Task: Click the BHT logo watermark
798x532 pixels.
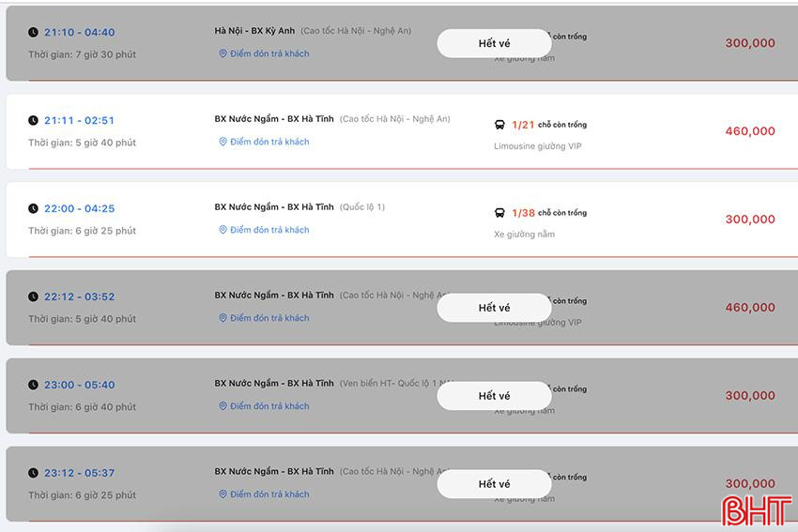Action: click(x=756, y=510)
